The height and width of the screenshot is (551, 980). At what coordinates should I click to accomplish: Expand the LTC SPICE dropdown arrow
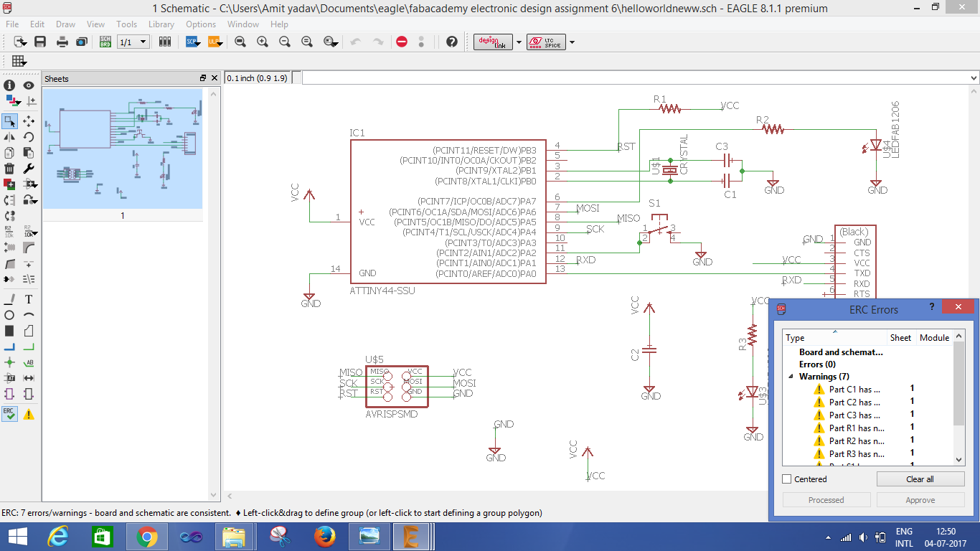point(572,42)
